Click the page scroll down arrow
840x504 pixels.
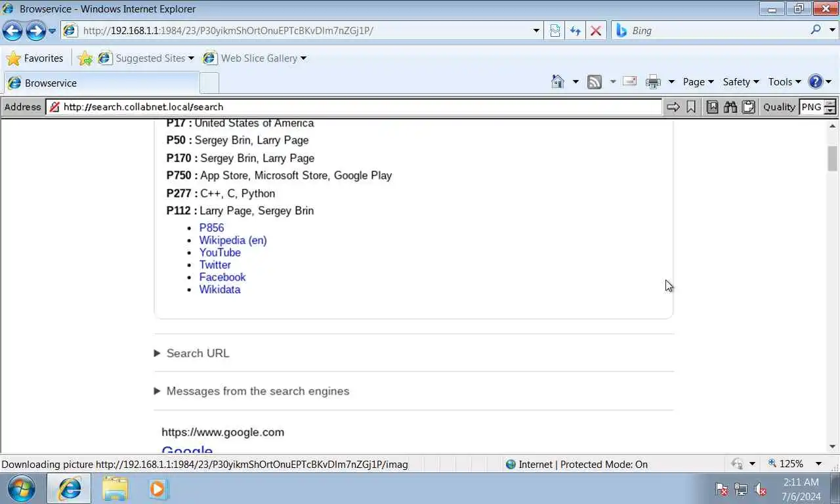[833, 447]
